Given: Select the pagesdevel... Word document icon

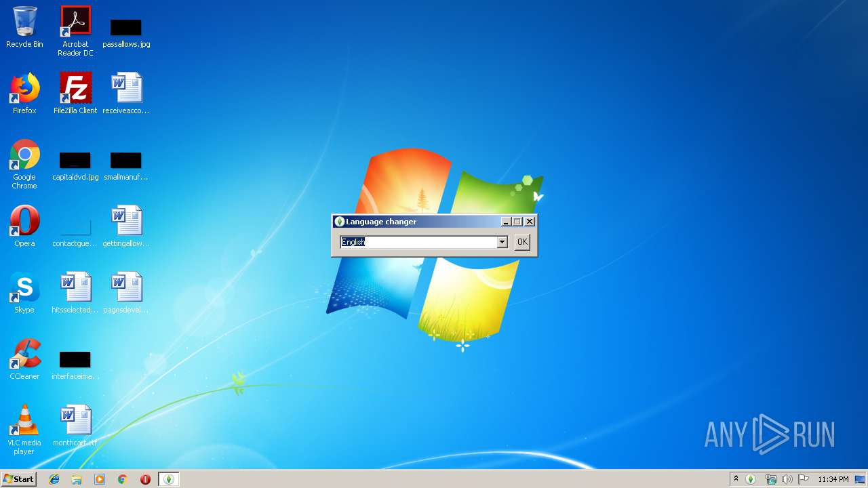Looking at the screenshot, I should 126,293.
